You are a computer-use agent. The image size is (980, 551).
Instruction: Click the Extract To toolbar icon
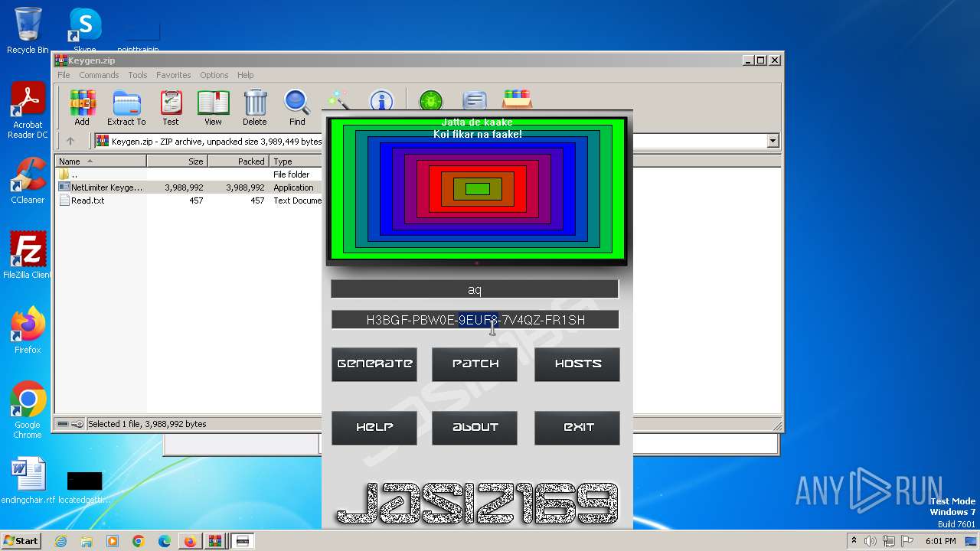(x=126, y=108)
